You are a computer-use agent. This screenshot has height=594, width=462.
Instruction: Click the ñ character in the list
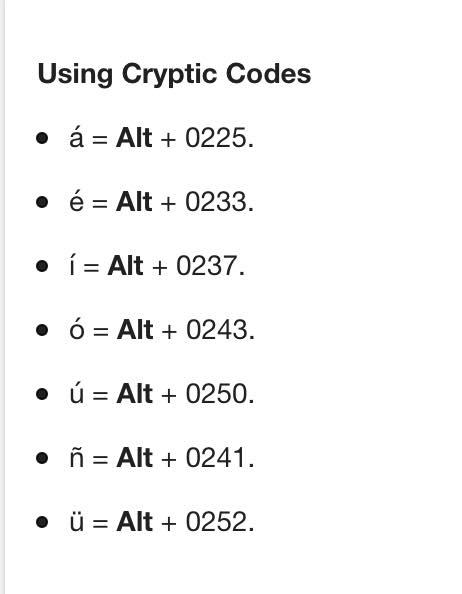[76, 457]
